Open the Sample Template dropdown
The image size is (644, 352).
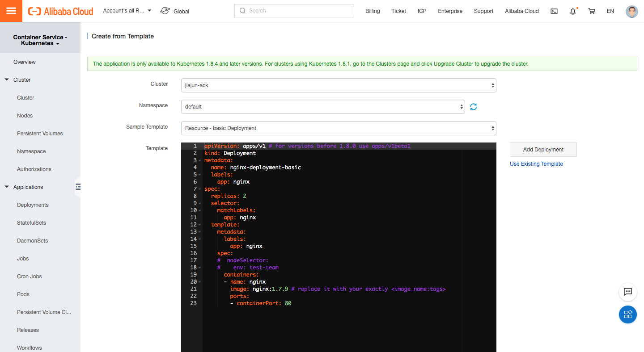339,128
